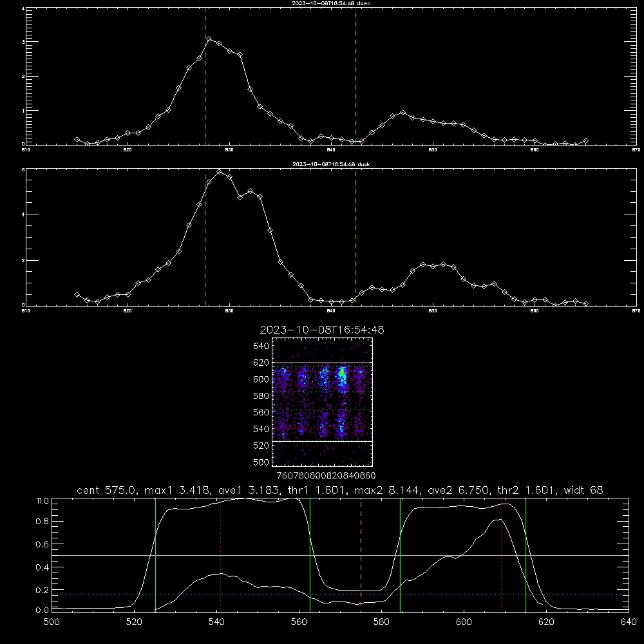Viewport: 644px width, 644px height.
Task: Click the first green vertical line near 525
Action: click(x=155, y=554)
